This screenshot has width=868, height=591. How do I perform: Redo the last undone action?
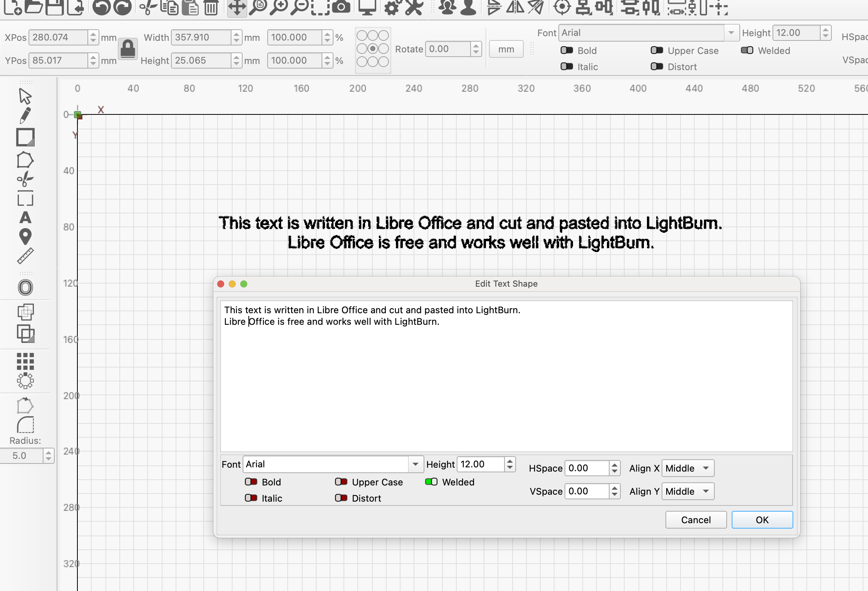(123, 7)
